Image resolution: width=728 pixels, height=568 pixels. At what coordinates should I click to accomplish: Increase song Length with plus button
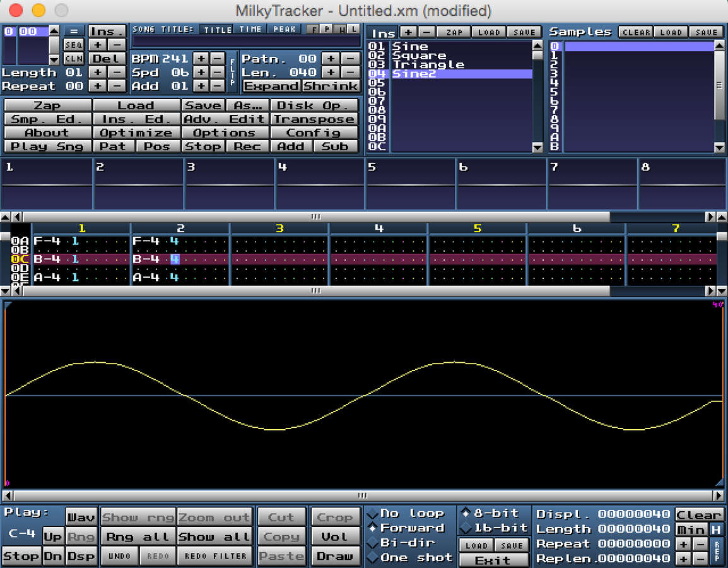click(x=98, y=73)
